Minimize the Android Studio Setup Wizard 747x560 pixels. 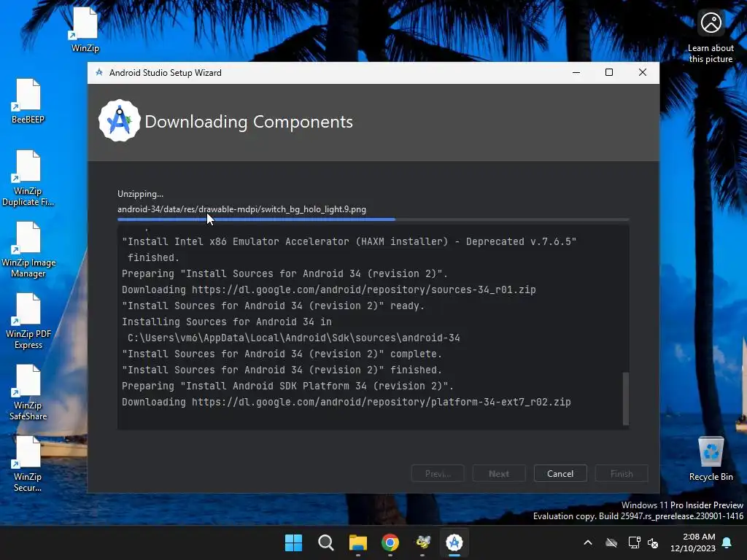576,72
